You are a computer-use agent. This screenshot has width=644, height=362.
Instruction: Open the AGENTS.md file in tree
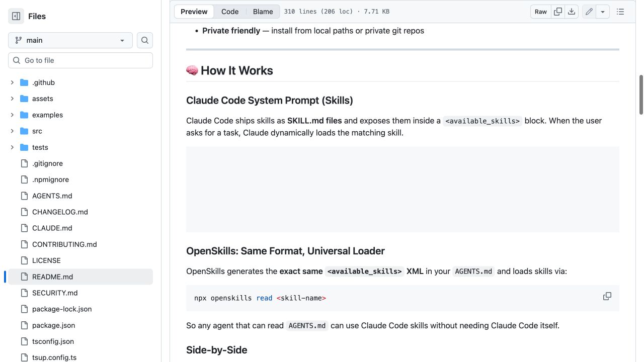(x=52, y=196)
